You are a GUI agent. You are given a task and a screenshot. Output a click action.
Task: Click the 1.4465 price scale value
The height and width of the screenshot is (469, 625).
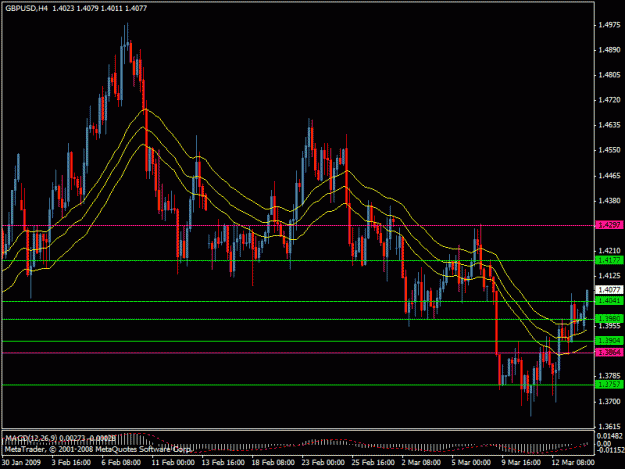point(609,175)
